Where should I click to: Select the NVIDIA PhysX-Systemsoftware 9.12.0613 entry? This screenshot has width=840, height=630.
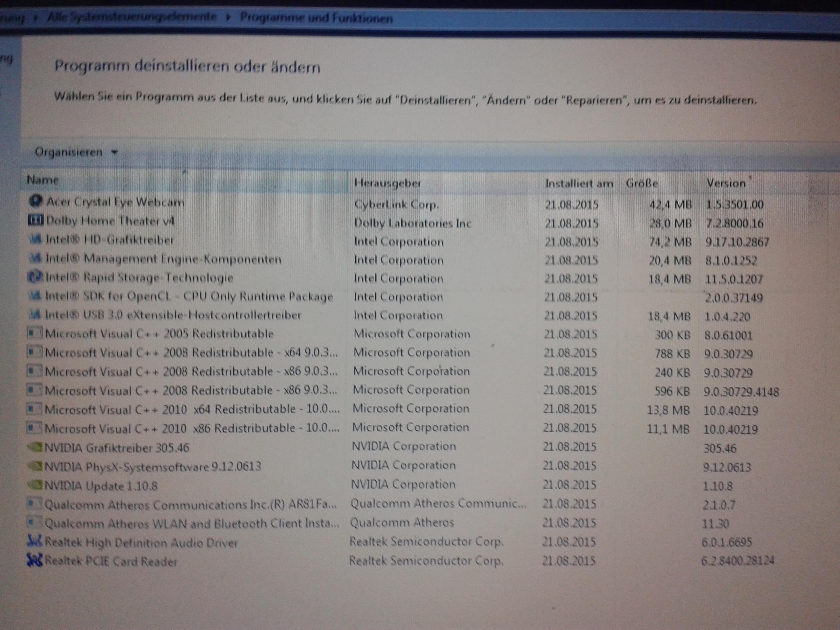pyautogui.click(x=153, y=467)
